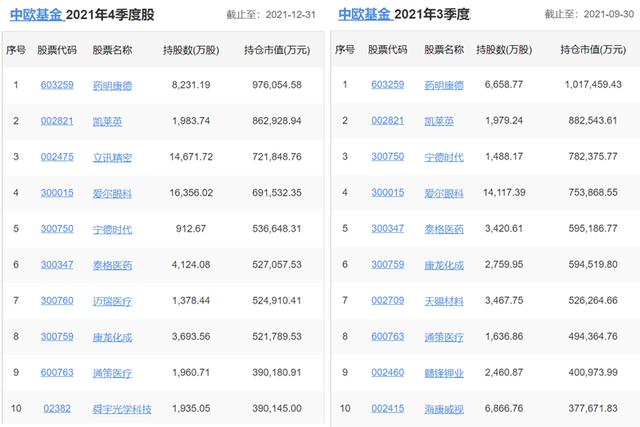Open 药明康德 link in the 3季度 table

click(444, 85)
